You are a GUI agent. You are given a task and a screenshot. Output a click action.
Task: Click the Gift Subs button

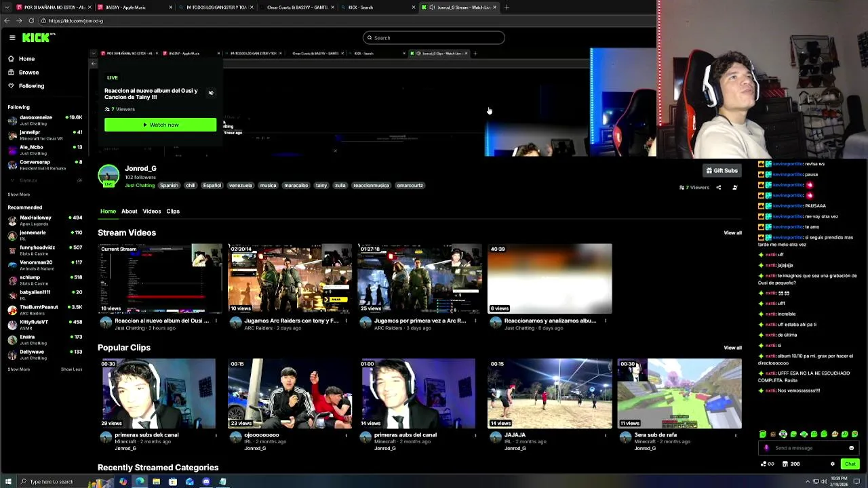click(x=722, y=171)
